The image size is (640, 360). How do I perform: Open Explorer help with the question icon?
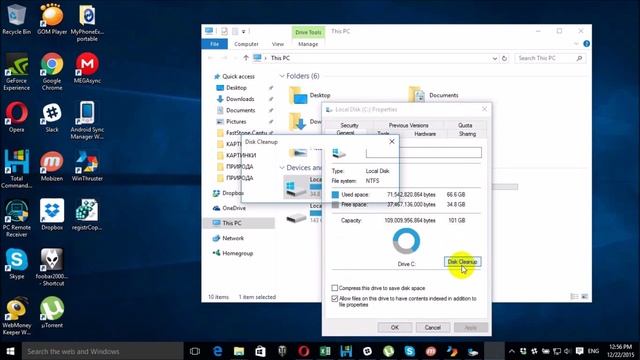click(x=587, y=44)
